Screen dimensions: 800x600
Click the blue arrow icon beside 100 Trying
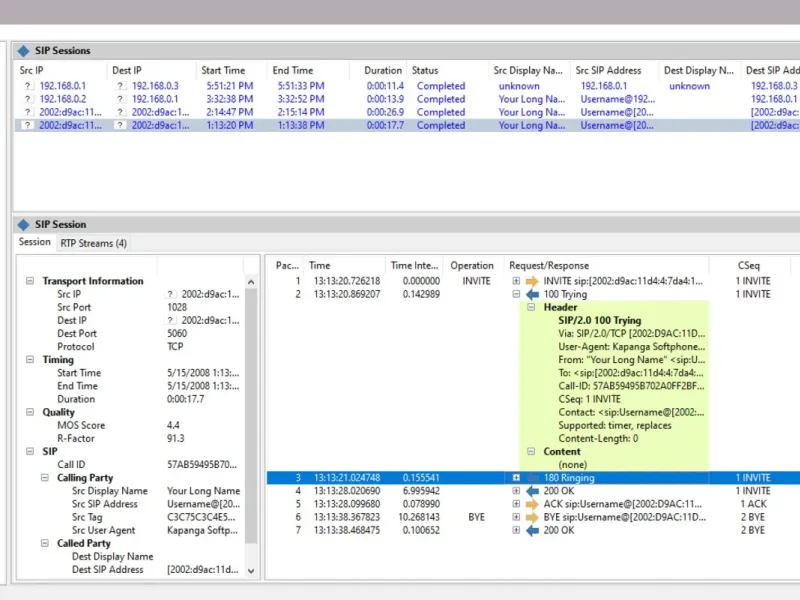(x=532, y=294)
